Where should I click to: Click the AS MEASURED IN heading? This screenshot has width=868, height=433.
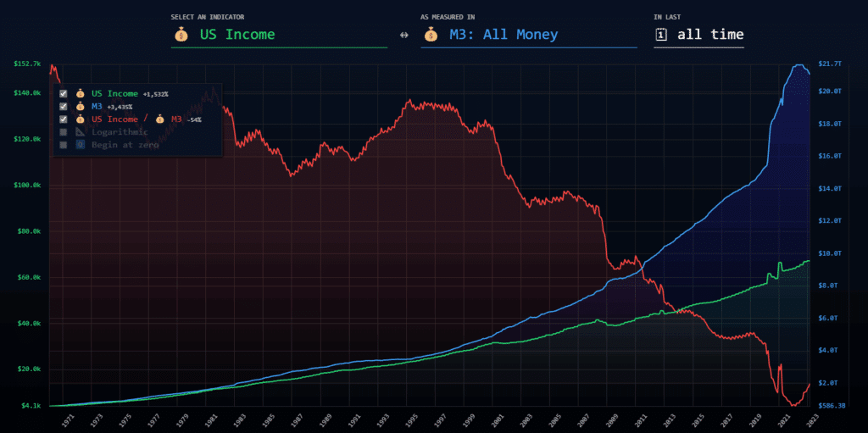[x=448, y=17]
